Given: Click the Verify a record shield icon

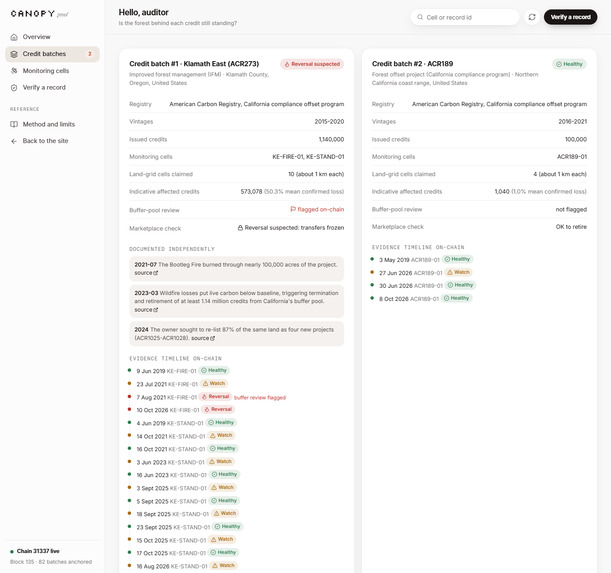Looking at the screenshot, I should click(x=14, y=88).
